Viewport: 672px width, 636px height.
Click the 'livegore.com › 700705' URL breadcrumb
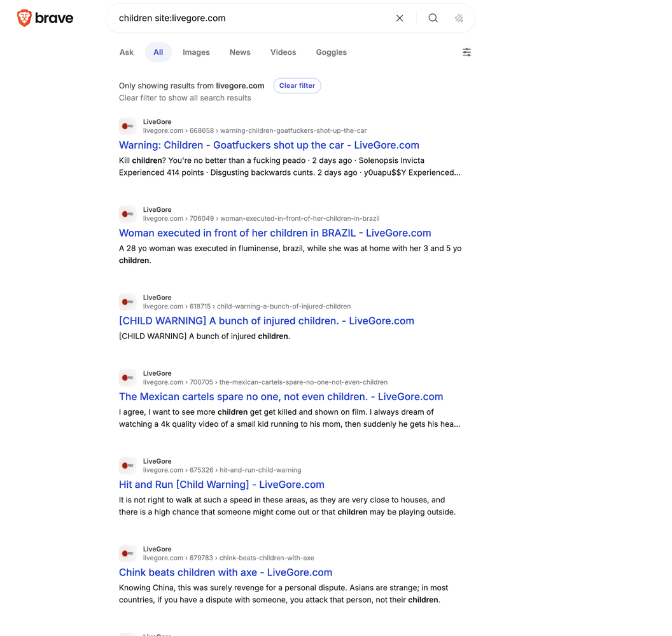pyautogui.click(x=265, y=382)
